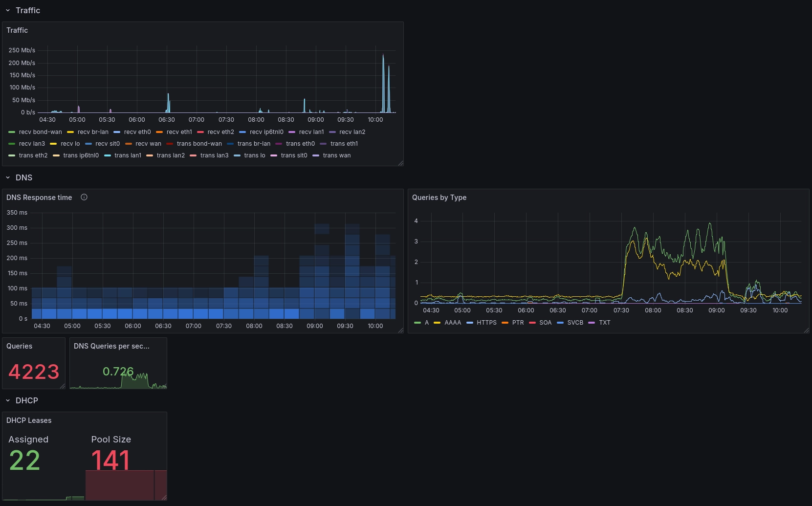Click the trans lo legend label

[255, 155]
